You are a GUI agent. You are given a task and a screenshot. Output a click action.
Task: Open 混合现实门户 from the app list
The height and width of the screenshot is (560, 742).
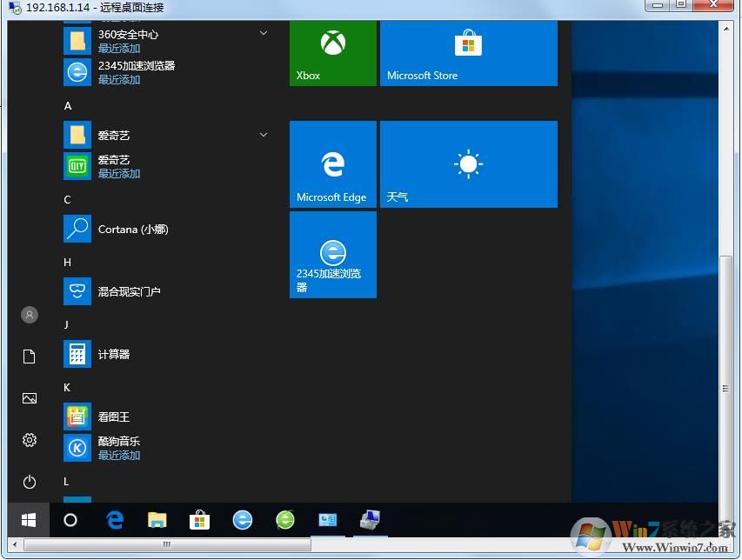pyautogui.click(x=129, y=292)
